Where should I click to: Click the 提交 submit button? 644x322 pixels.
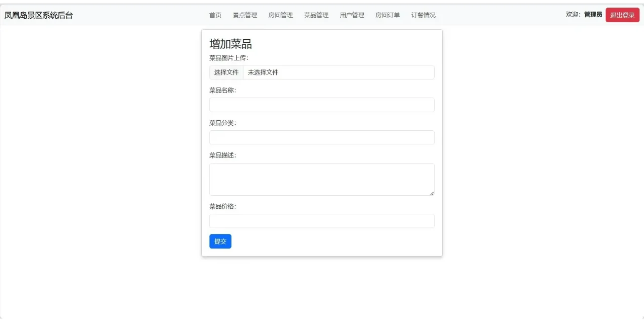click(x=220, y=241)
